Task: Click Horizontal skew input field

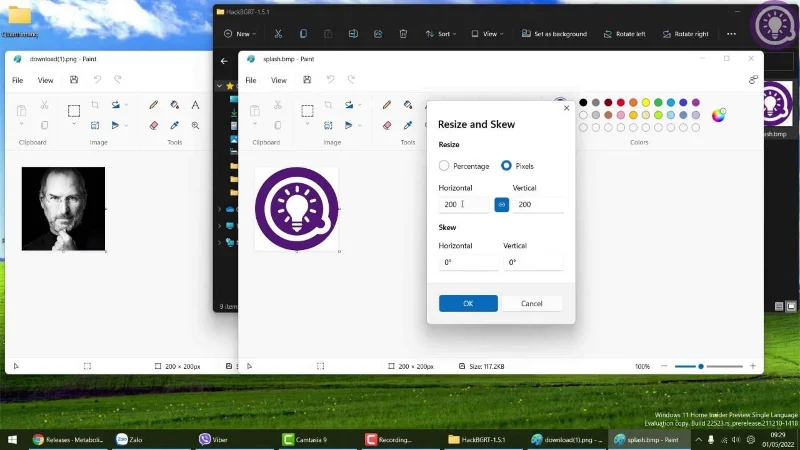Action: pyautogui.click(x=468, y=262)
